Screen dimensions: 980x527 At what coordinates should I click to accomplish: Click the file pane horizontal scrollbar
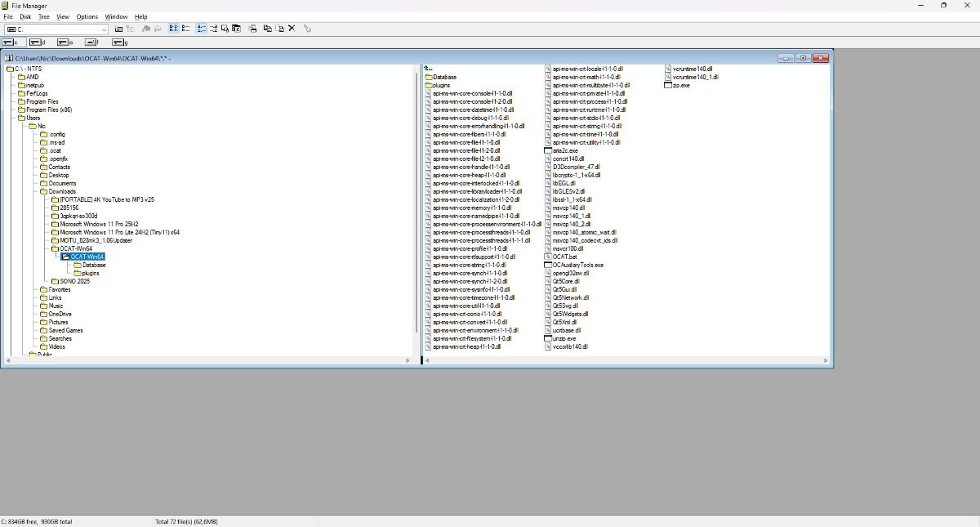[626, 360]
